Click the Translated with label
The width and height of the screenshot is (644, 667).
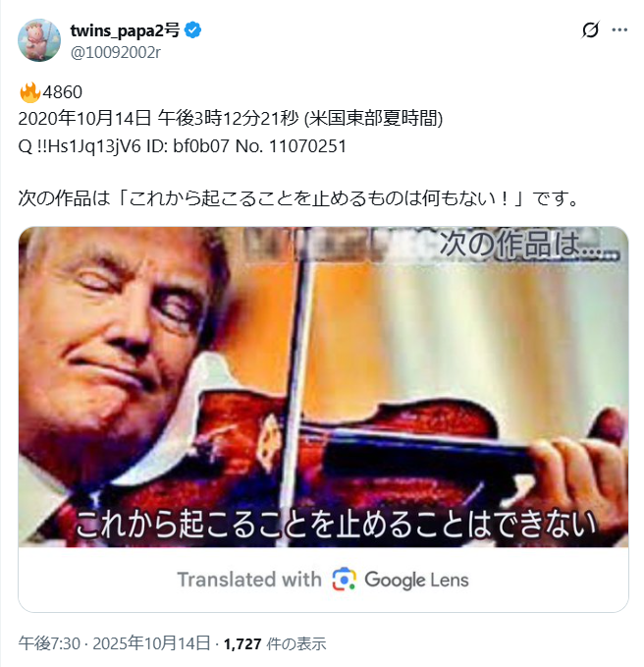click(x=249, y=580)
